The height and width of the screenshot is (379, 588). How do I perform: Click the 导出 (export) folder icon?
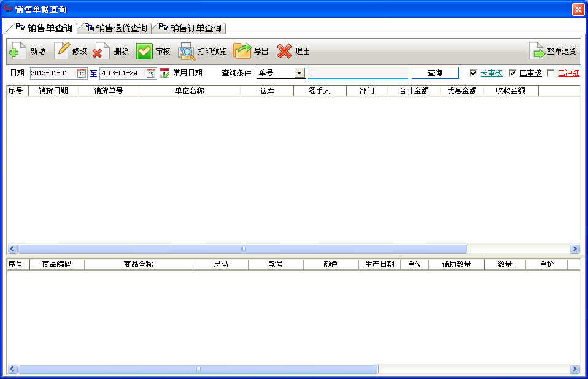[x=242, y=50]
